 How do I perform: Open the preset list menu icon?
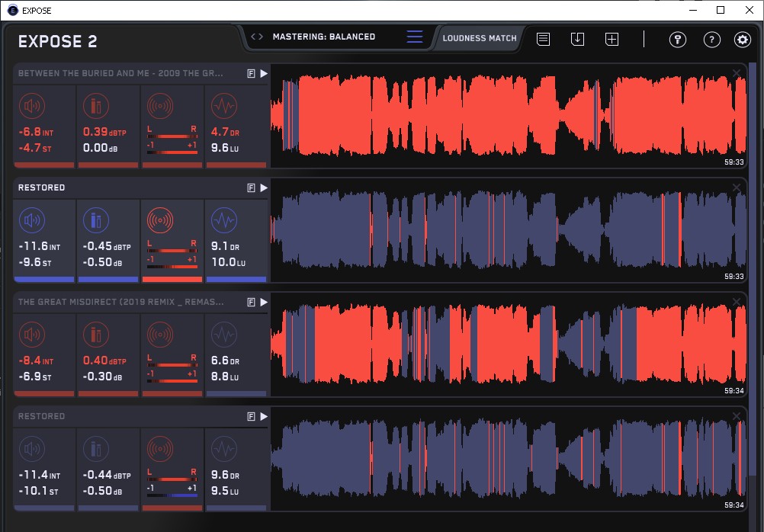(415, 37)
